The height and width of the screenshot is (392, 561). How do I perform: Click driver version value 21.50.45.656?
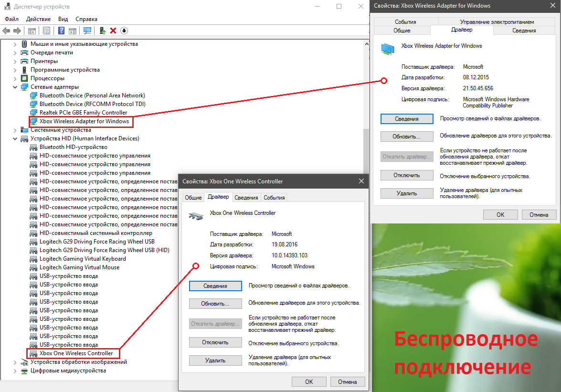click(478, 88)
